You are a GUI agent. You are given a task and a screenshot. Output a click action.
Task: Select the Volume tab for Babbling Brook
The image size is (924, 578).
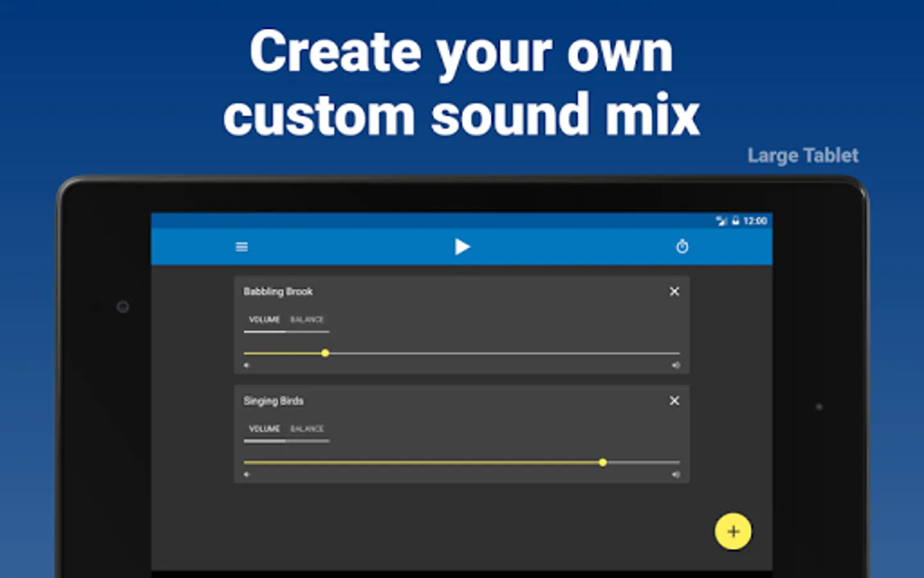264,320
